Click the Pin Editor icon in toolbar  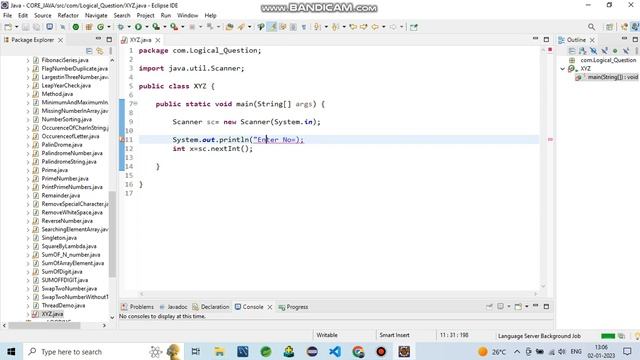(x=414, y=27)
